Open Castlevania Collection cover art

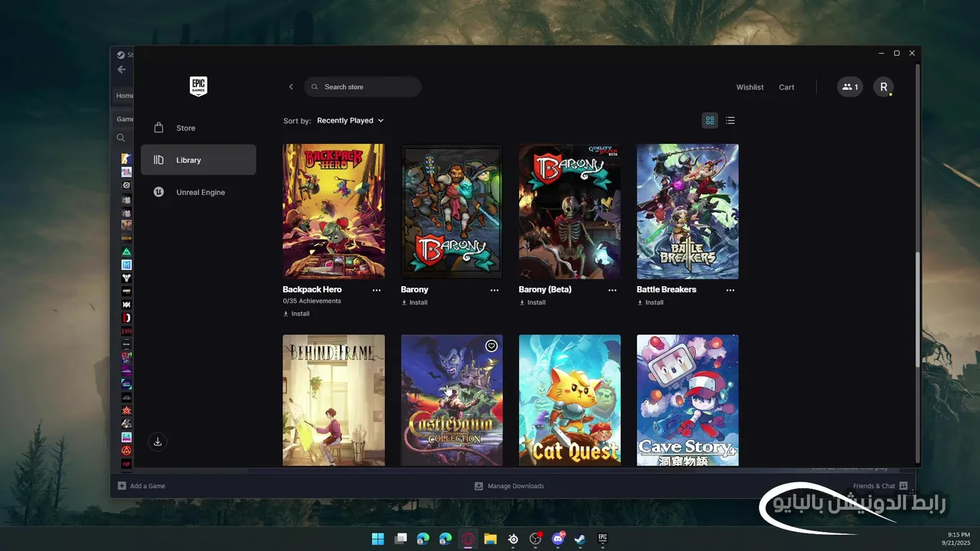pyautogui.click(x=452, y=400)
